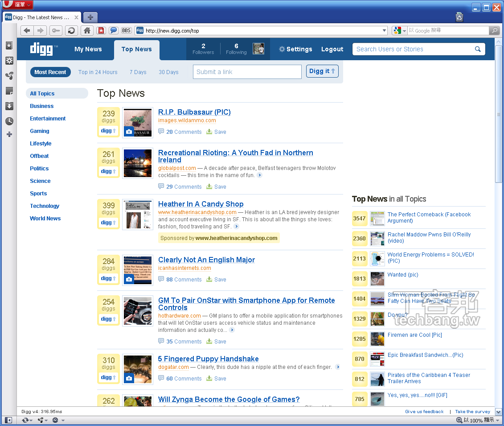
Task: Switch to the My News tab
Action: pos(88,49)
